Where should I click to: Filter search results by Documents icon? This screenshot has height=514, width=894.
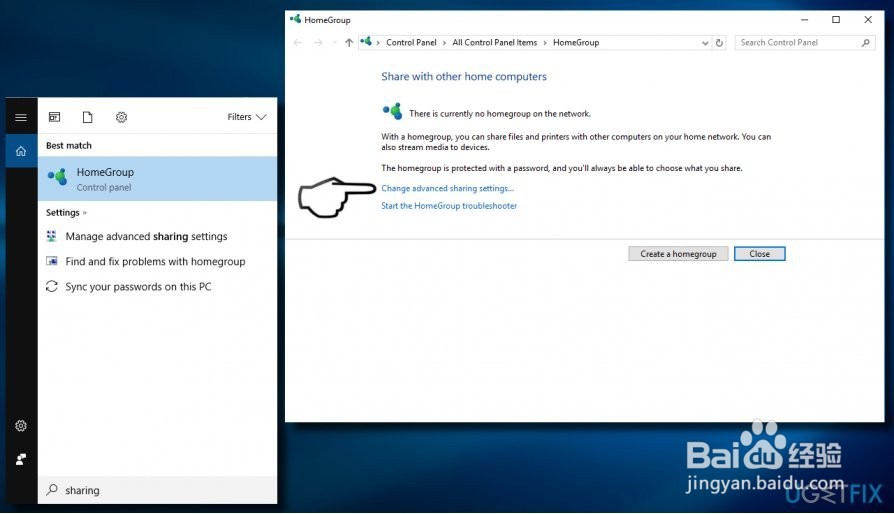point(87,117)
